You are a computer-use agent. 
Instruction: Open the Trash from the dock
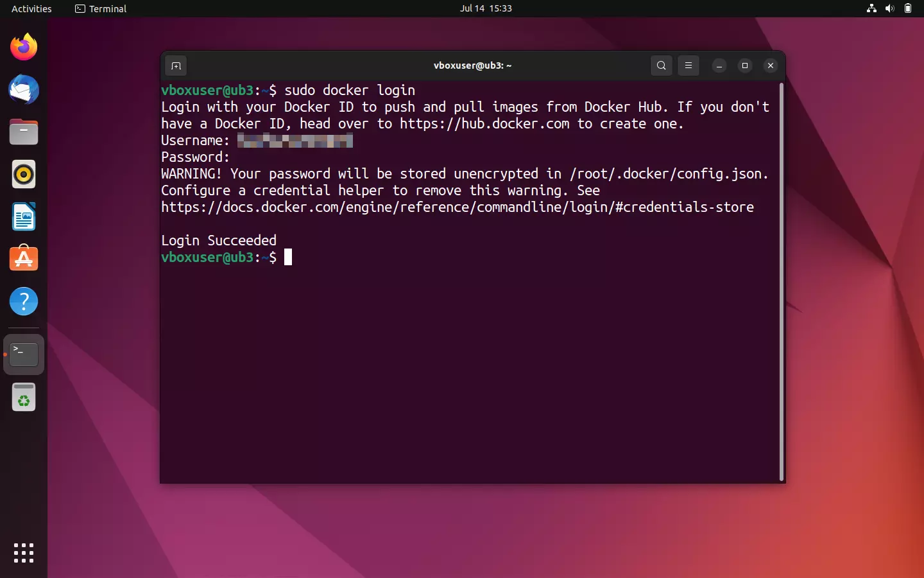pos(23,397)
